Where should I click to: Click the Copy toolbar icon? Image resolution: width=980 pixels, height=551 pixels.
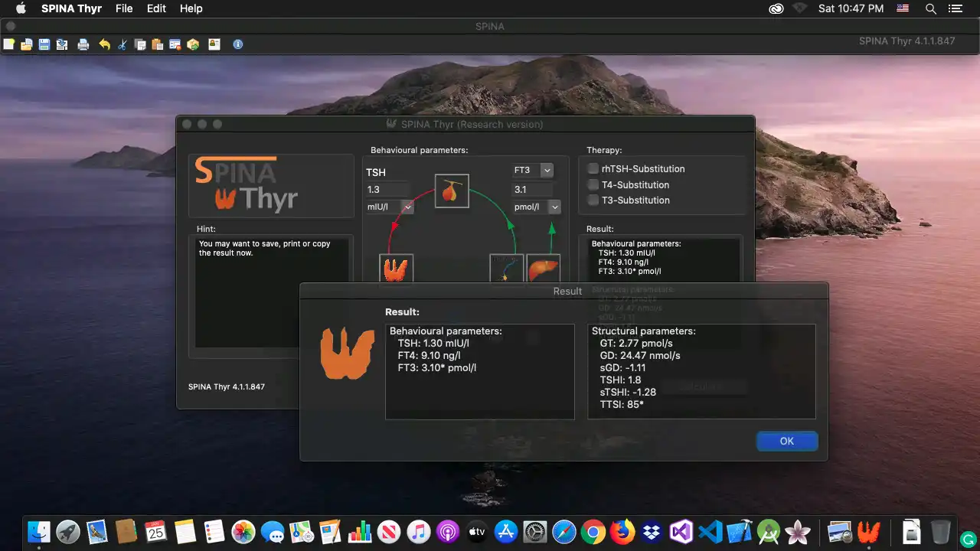pyautogui.click(x=140, y=44)
